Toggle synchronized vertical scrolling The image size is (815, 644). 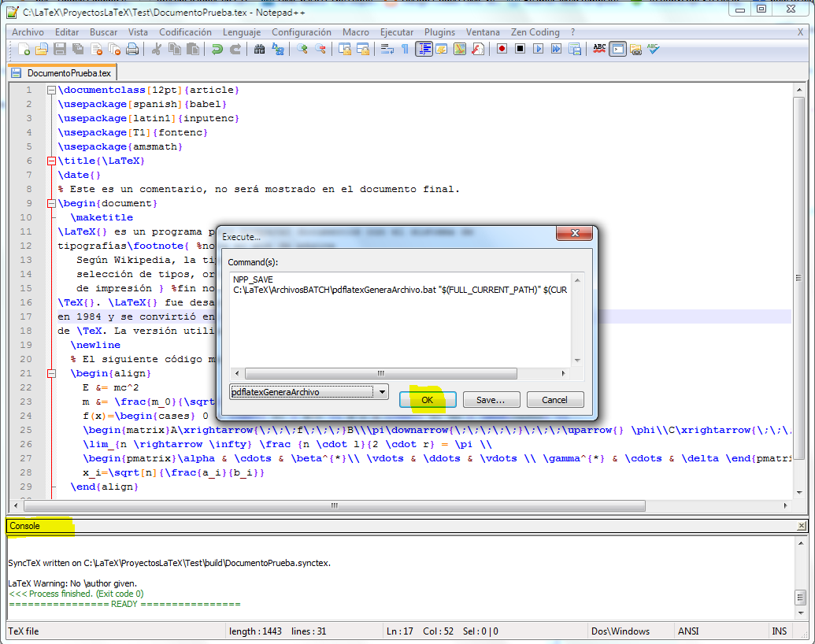coord(345,50)
